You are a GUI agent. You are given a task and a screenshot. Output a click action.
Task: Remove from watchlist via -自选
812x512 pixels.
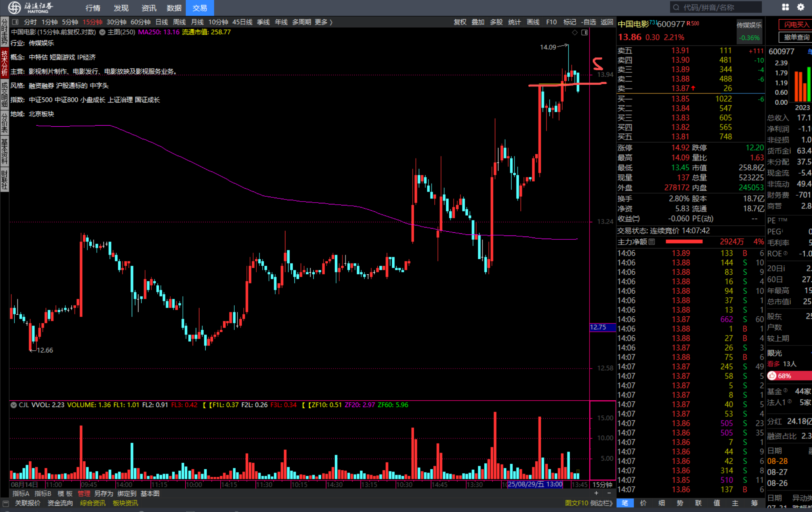click(x=589, y=22)
